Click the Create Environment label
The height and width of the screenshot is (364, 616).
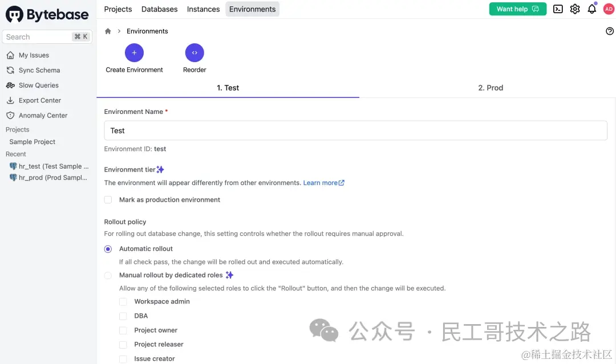[x=135, y=70]
